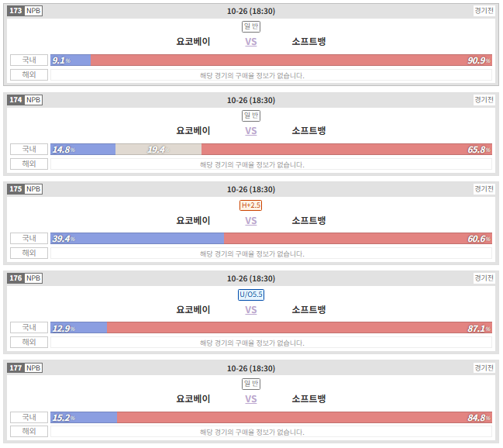503x448 pixels.
Task: Click the H+2.5 handicap badge
Action: click(251, 205)
